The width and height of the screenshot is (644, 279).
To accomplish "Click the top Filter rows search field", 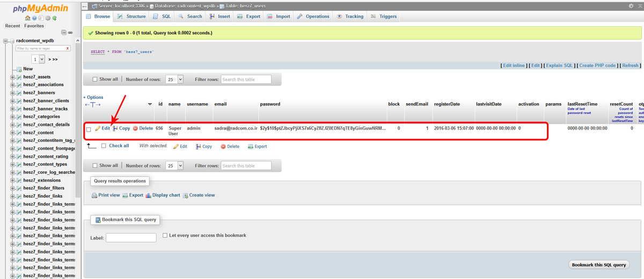I will click(x=246, y=80).
